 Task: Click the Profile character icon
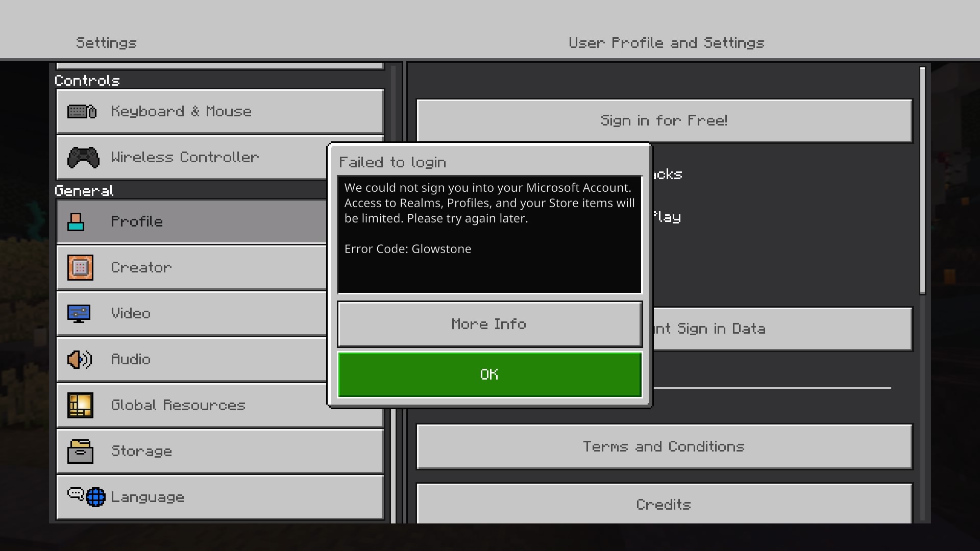76,222
